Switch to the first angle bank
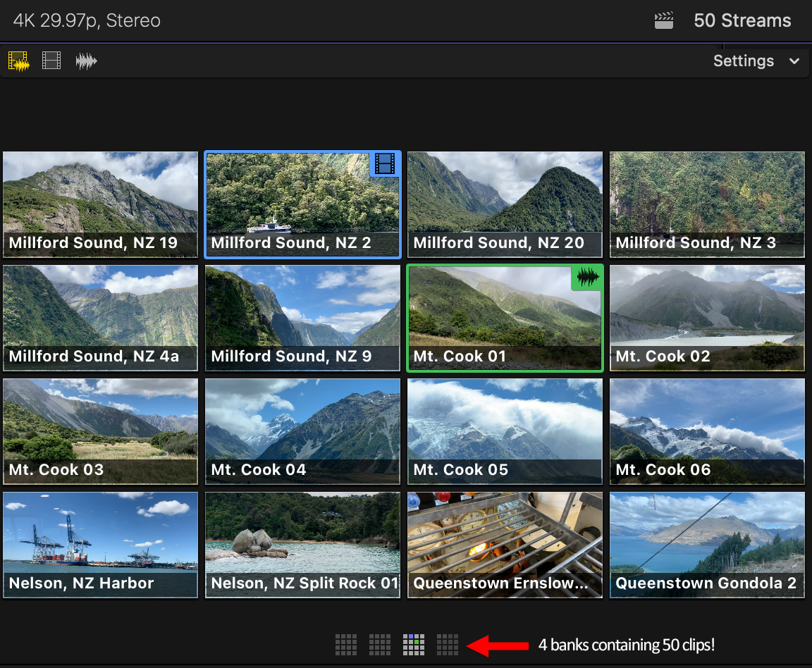812x668 pixels. (345, 644)
